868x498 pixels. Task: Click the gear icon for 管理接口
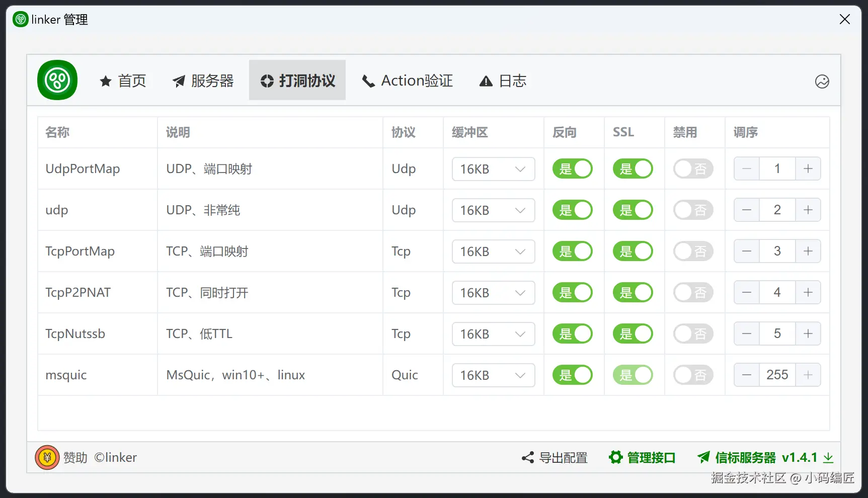615,457
